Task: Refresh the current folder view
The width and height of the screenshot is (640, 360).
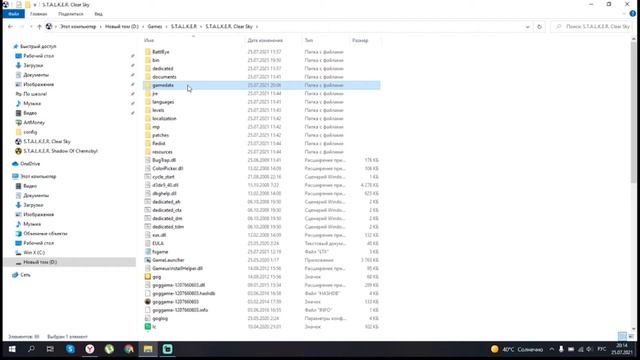Action: pyautogui.click(x=539, y=27)
